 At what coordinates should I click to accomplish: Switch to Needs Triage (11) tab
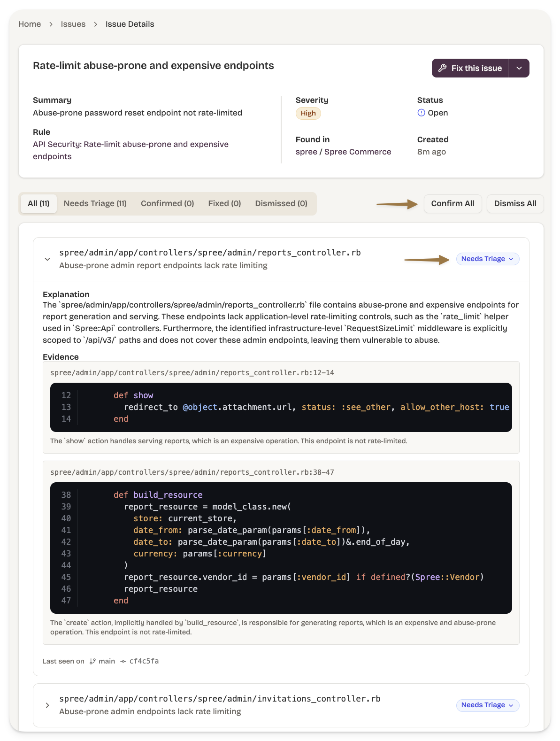point(95,203)
